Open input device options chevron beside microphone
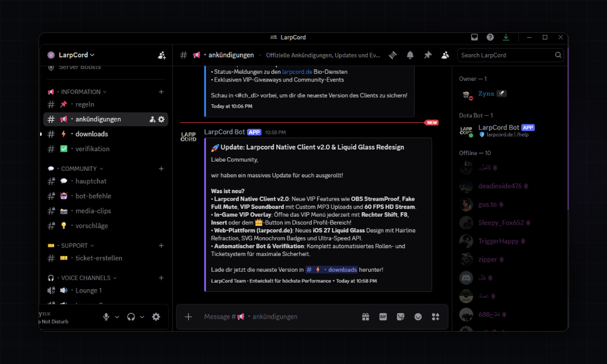Image resolution: width=607 pixels, height=364 pixels. [117, 317]
